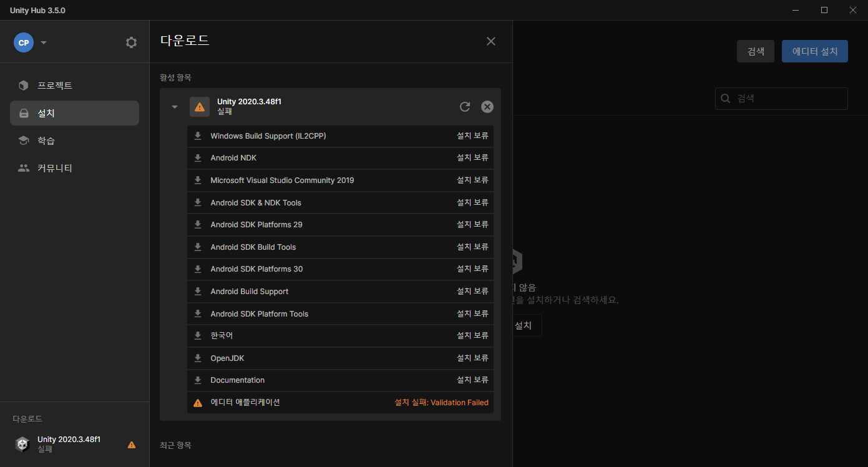868x467 pixels.
Task: Click 설치 보류 status for Documentation
Action: [472, 380]
